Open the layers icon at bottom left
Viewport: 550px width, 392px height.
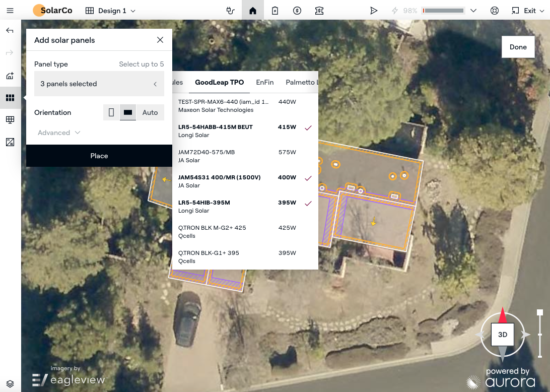point(10,383)
